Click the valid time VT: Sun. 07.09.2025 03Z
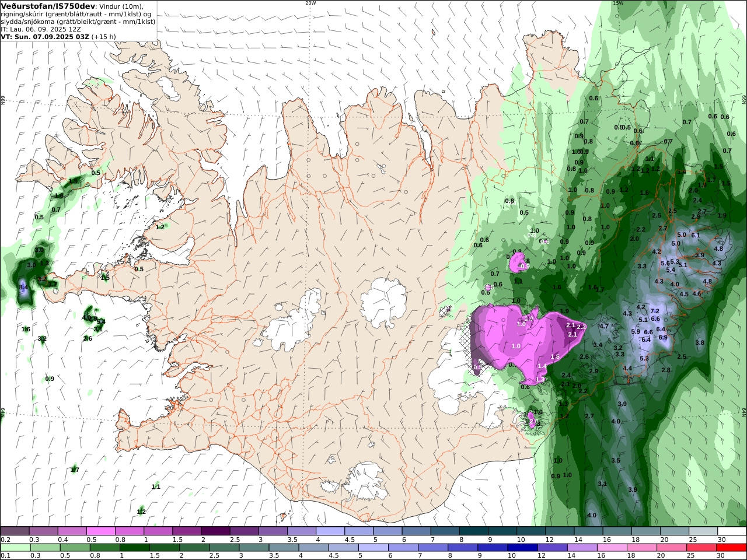747x560 pixels. click(45, 36)
